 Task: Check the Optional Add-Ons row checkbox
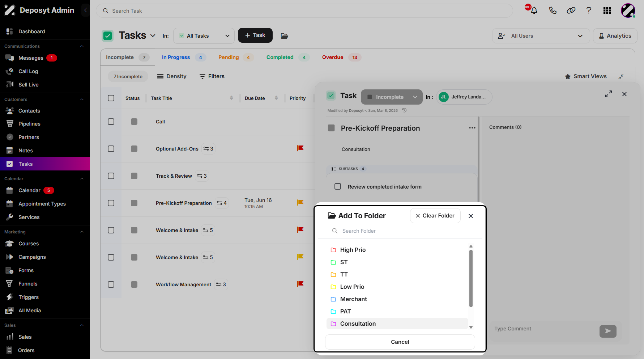point(111,149)
